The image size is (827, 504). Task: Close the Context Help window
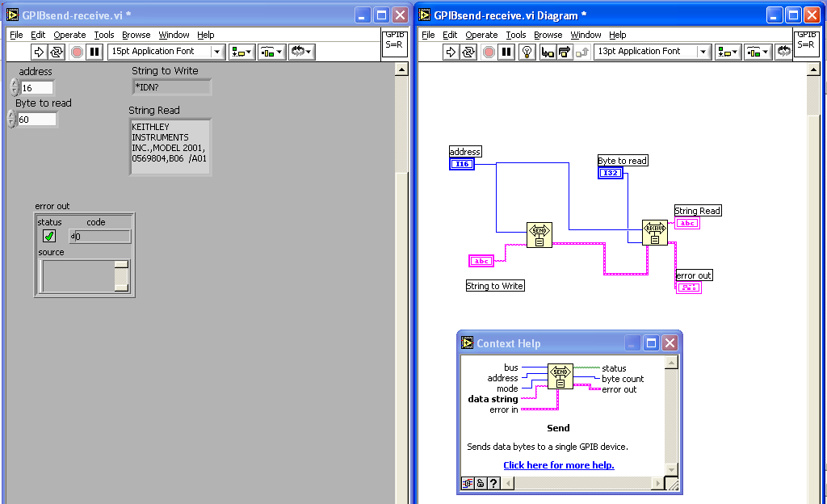click(670, 343)
